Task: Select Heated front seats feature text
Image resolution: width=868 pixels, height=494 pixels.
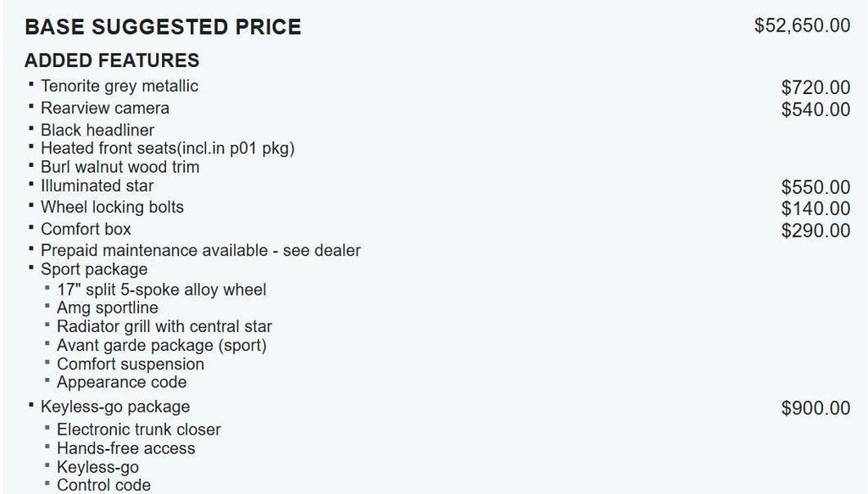Action: [167, 149]
